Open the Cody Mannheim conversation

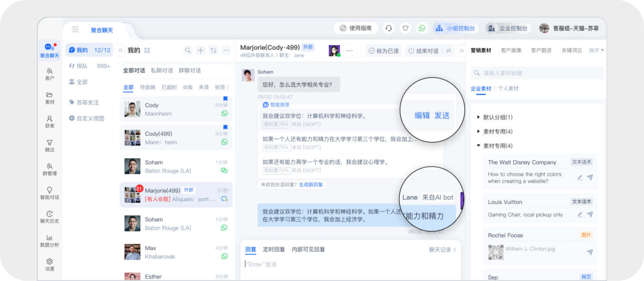pyautogui.click(x=176, y=109)
